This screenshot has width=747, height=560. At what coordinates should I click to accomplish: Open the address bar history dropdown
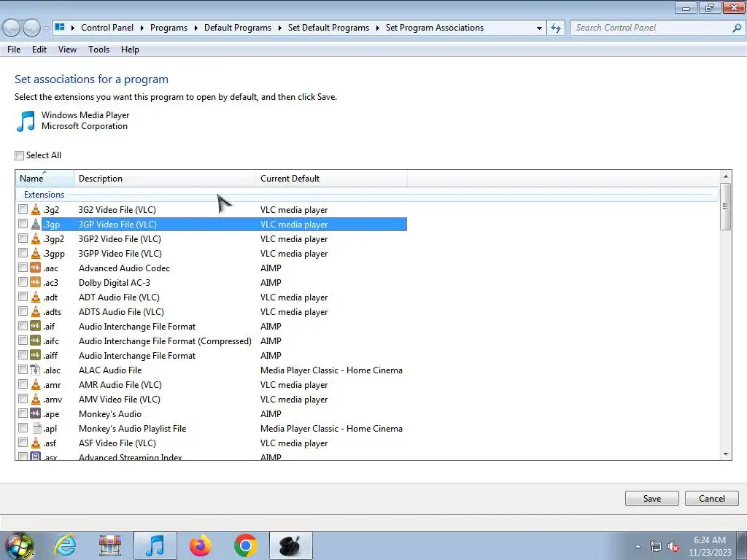click(539, 28)
